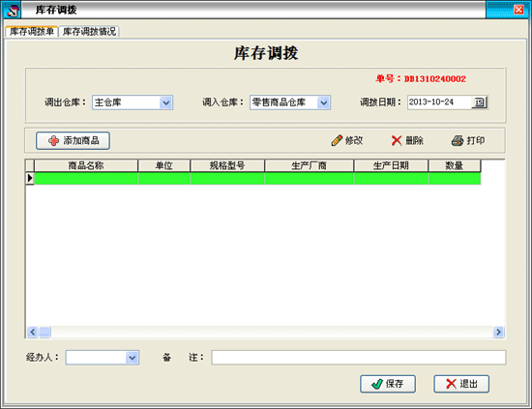Click the 保存 save button
Viewport: 532px width, 409px height.
(x=388, y=384)
